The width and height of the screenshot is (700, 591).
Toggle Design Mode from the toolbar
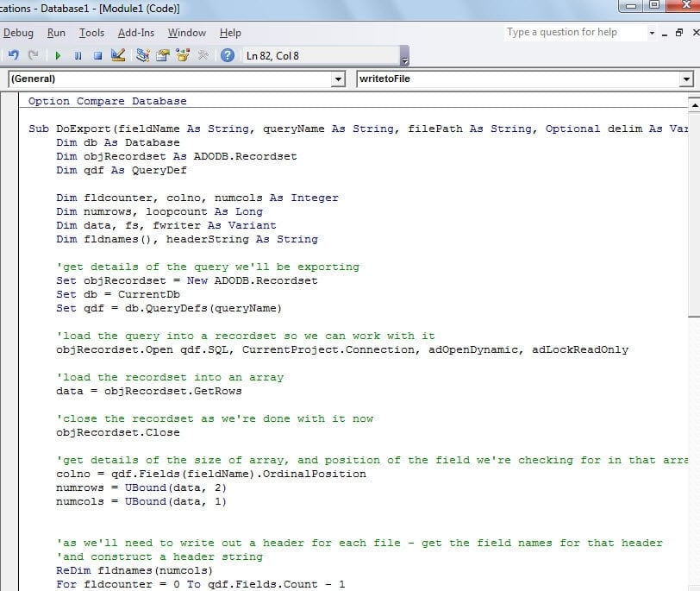[x=117, y=55]
